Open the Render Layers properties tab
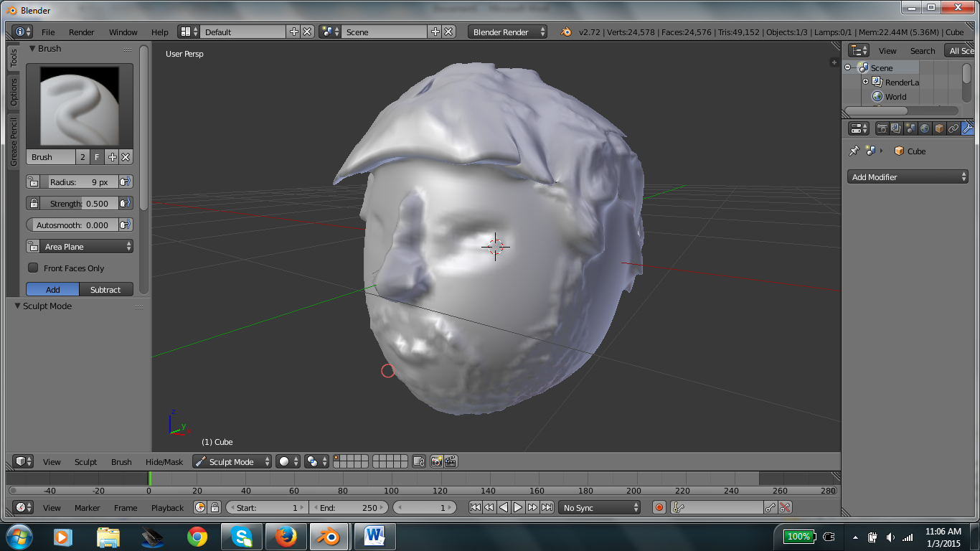The image size is (980, 551). 897,128
